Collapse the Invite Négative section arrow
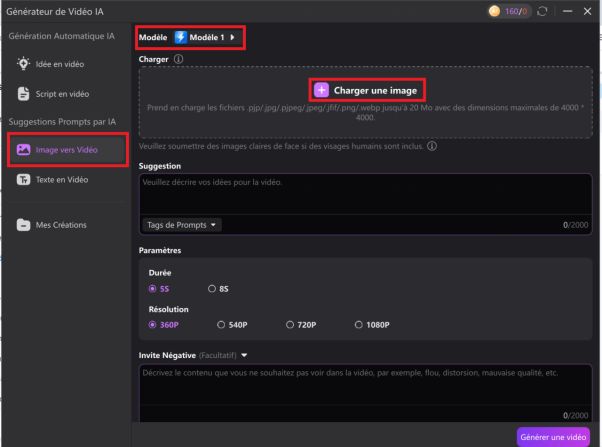The width and height of the screenshot is (602, 447). [243, 354]
